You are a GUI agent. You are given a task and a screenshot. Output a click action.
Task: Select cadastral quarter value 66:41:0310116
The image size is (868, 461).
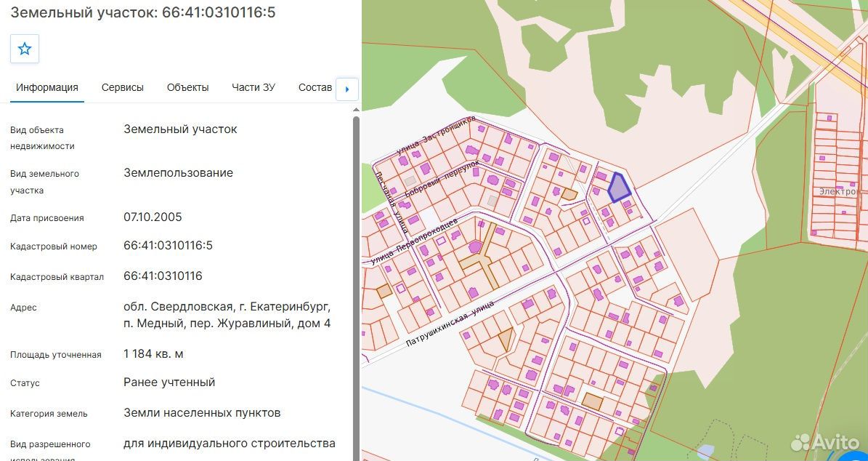tap(163, 276)
